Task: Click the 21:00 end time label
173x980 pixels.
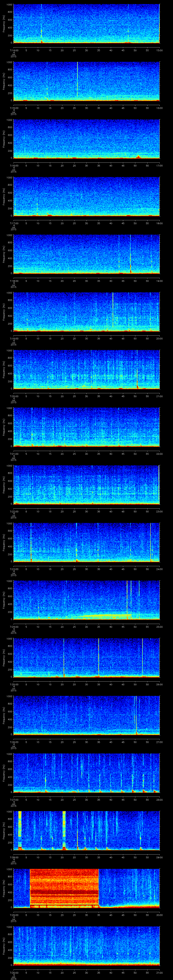Action: [160, 396]
